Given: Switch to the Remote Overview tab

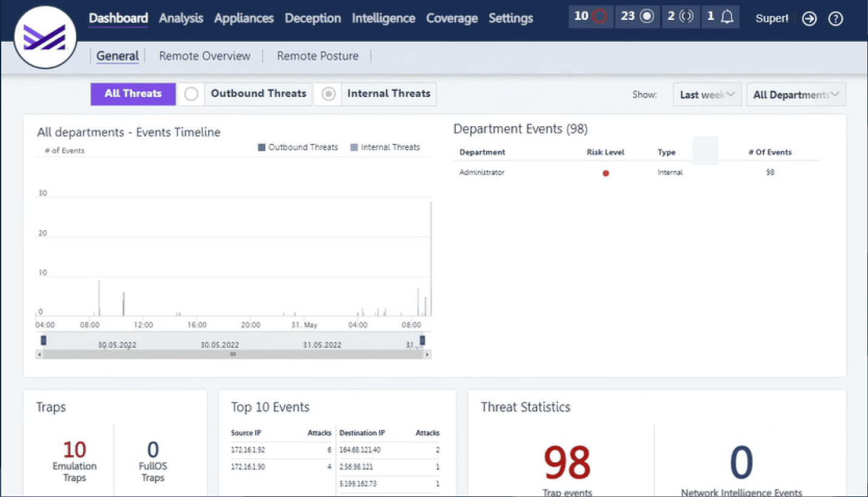Looking at the screenshot, I should (205, 56).
